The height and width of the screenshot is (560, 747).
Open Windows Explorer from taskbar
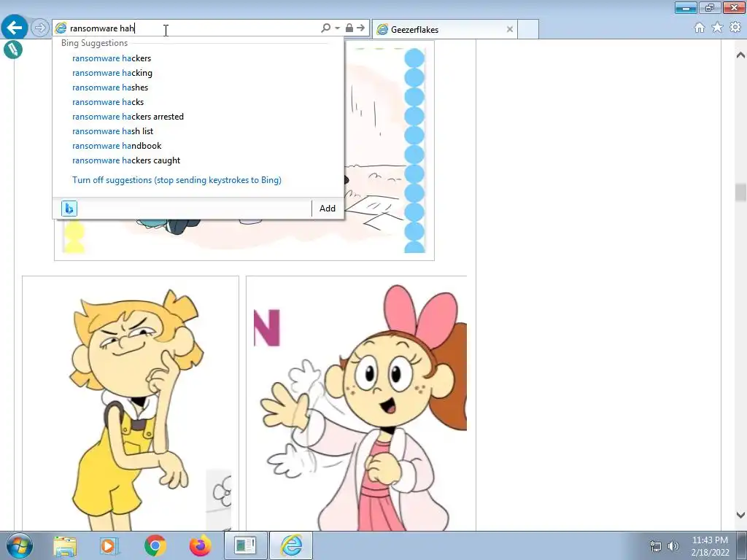pyautogui.click(x=65, y=545)
